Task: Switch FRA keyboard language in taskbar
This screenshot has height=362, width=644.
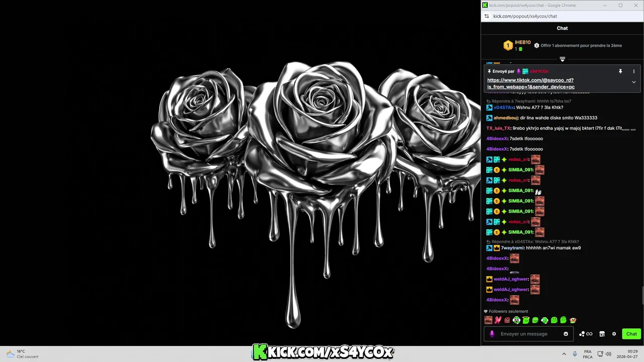Action: [588, 354]
